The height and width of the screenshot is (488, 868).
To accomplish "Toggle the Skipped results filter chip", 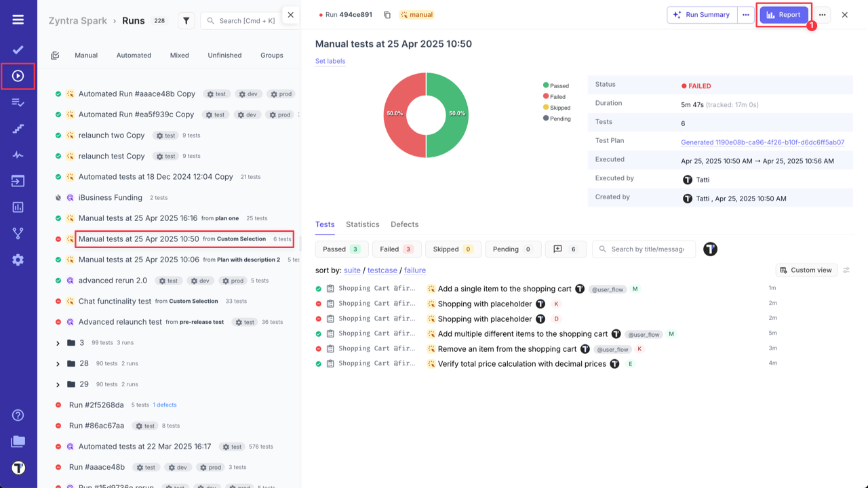I will click(x=452, y=249).
